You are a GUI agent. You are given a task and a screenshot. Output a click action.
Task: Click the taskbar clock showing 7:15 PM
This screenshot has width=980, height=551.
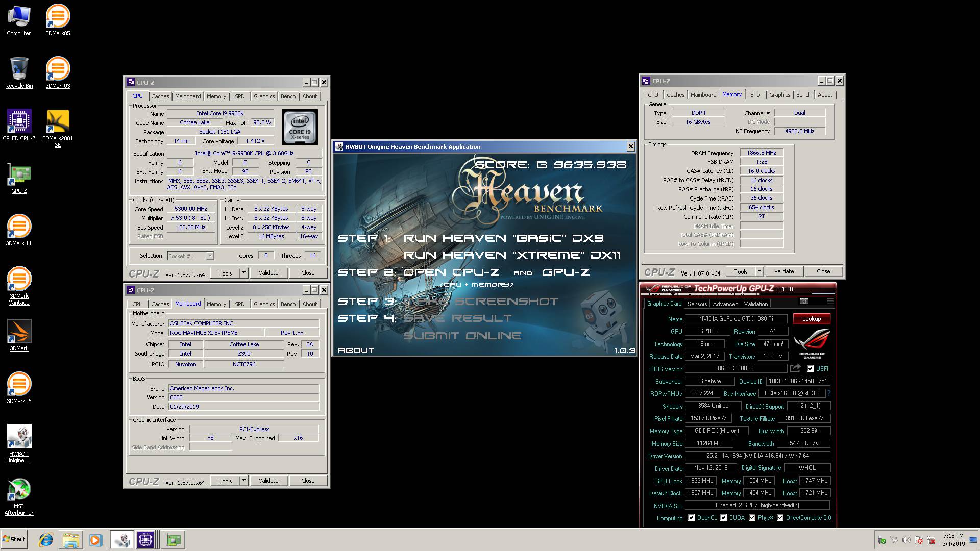pyautogui.click(x=953, y=540)
